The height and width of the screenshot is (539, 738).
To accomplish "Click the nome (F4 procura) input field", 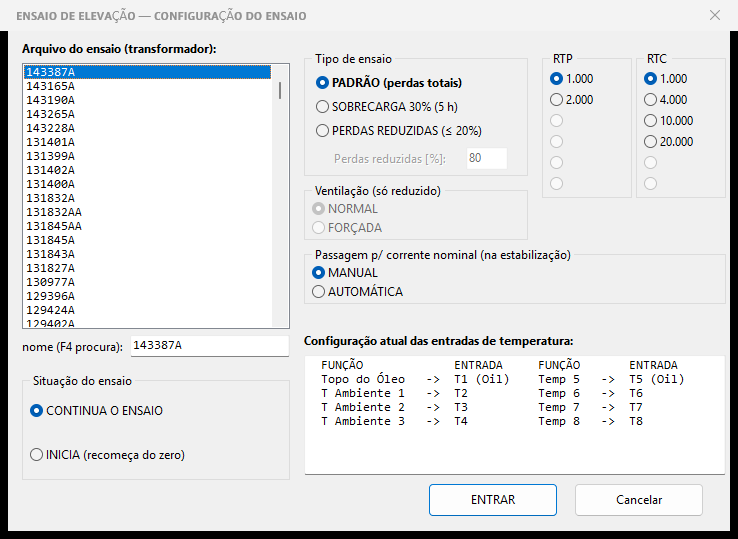I will tap(209, 346).
